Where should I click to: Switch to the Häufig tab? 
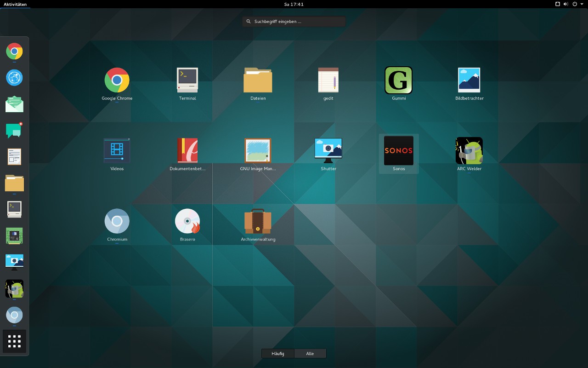pos(277,354)
